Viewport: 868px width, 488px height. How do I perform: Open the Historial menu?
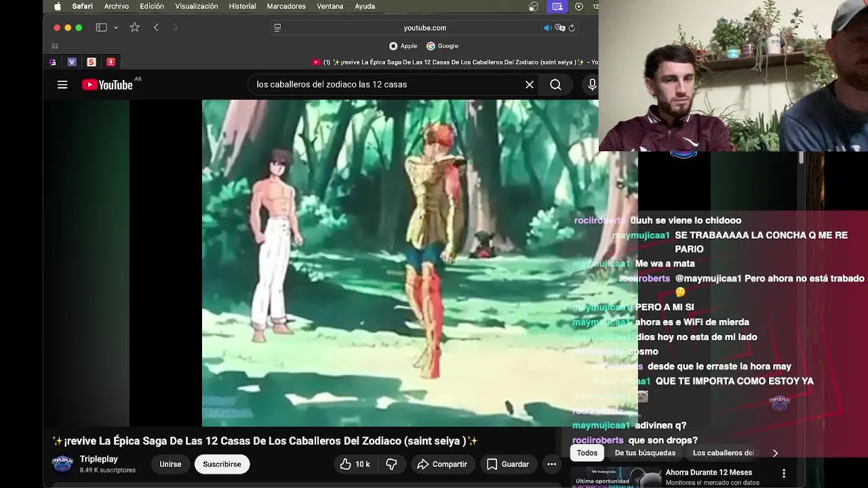pyautogui.click(x=242, y=6)
